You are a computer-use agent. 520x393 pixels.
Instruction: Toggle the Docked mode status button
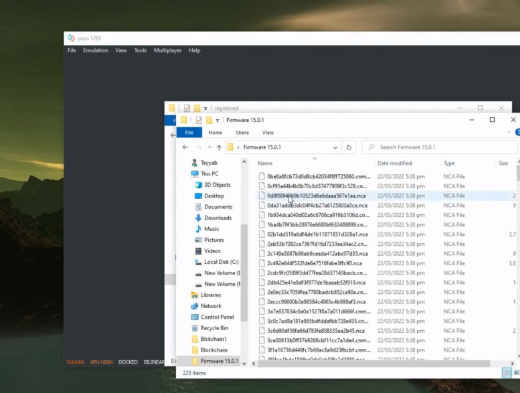(128, 362)
